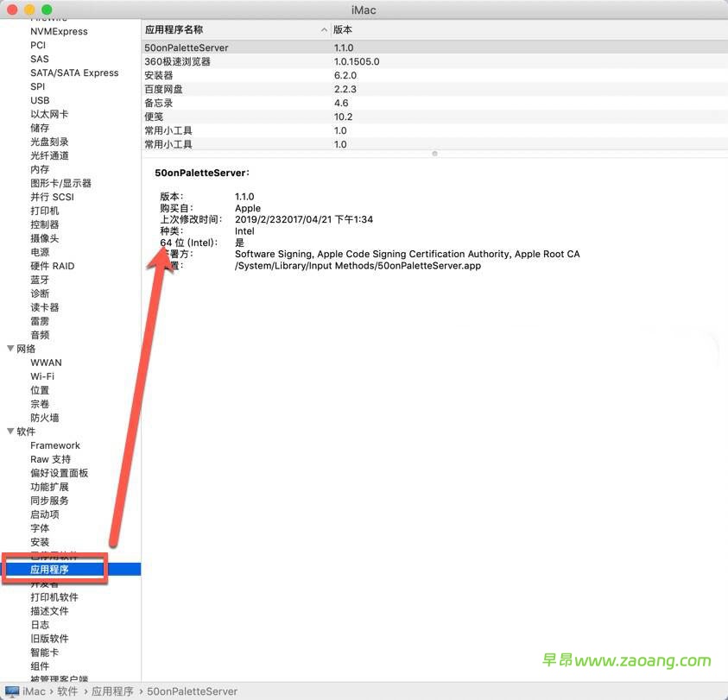Click the iMac computer icon in path bar

12,691
